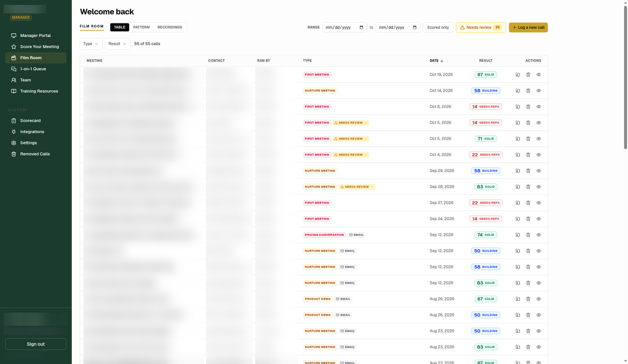Expand Needs Review tag on 71-score Oct 5 row
The height and width of the screenshot is (364, 628).
351,139
